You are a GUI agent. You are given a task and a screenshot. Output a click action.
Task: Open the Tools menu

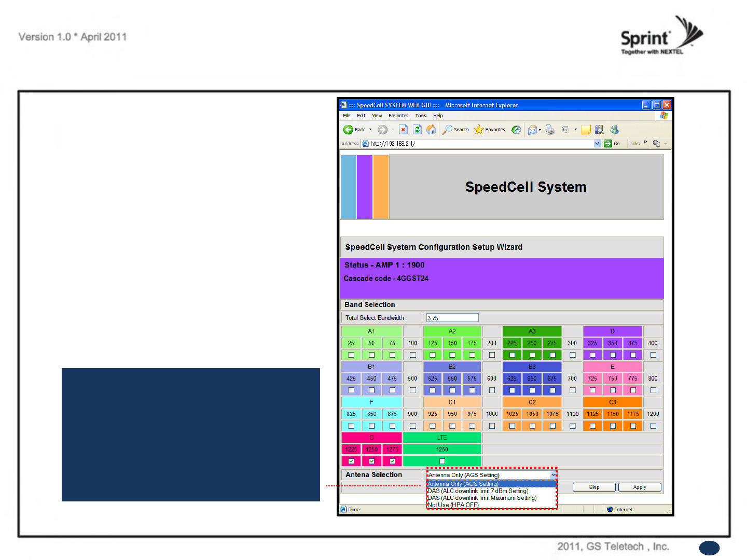[421, 116]
